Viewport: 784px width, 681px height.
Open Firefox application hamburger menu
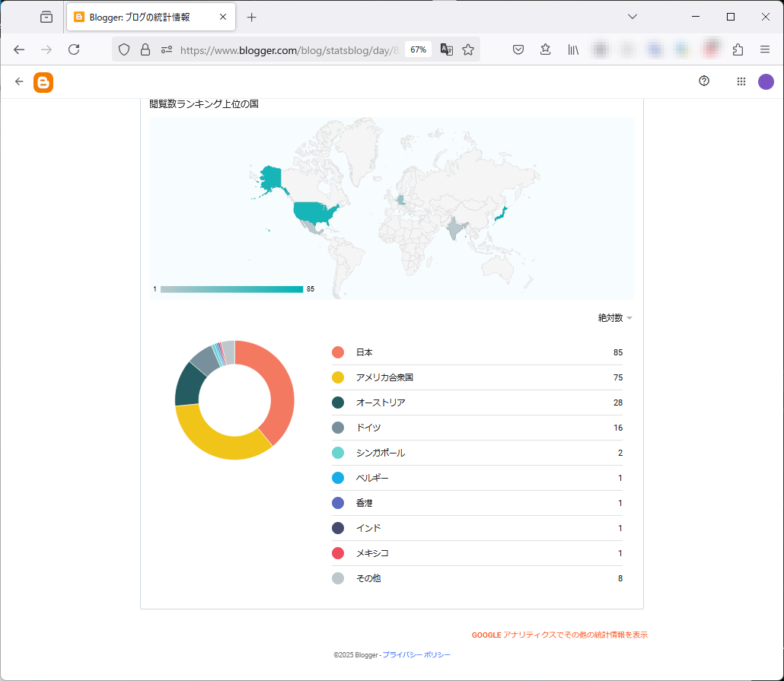[764, 49]
